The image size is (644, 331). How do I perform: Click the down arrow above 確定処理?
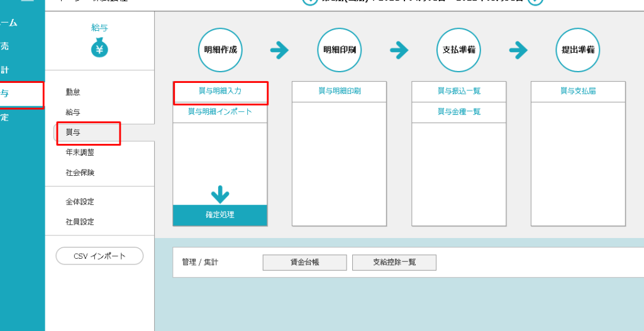[220, 194]
